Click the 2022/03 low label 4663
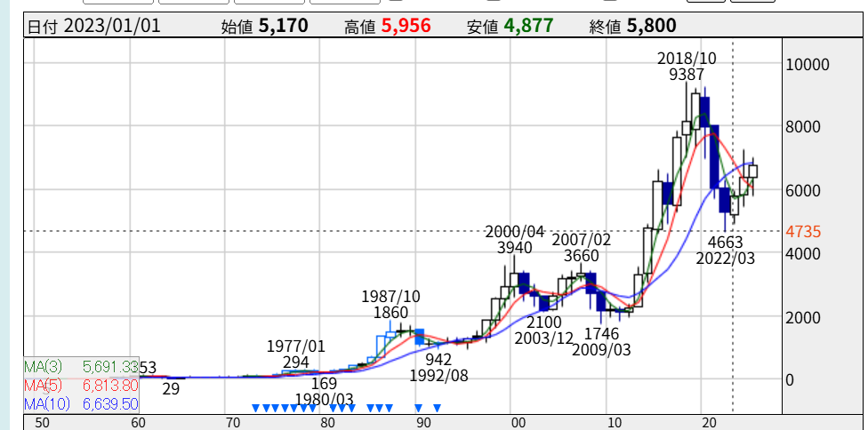This screenshot has height=430, width=868. pyautogui.click(x=726, y=241)
